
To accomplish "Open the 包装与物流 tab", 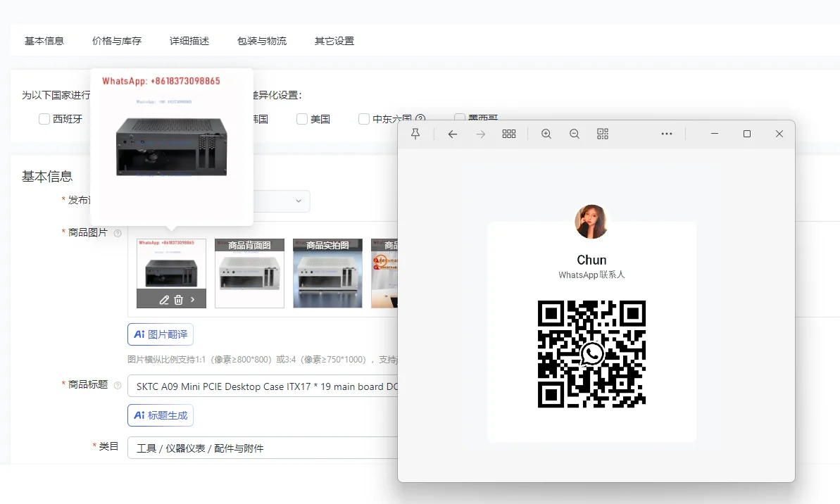I will click(x=262, y=41).
